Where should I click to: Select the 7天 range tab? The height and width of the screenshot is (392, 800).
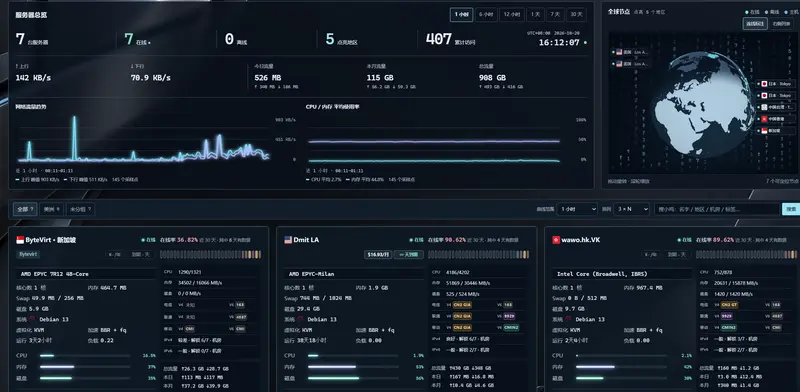click(555, 15)
